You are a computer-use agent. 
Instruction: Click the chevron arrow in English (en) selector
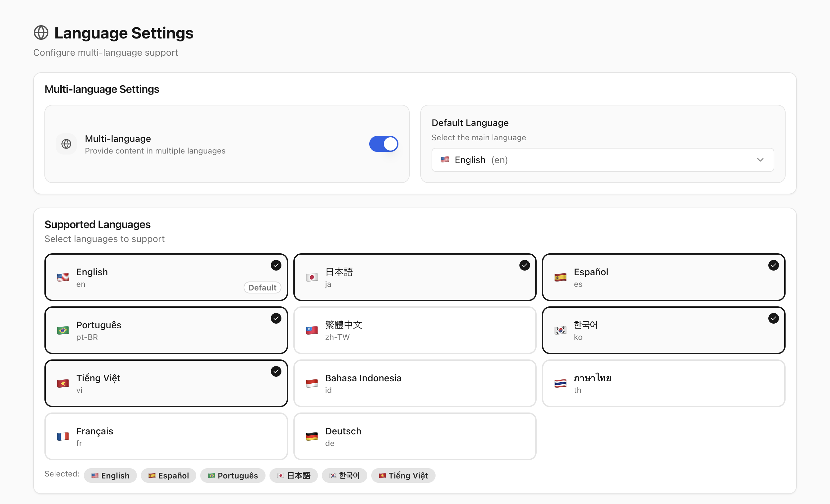click(760, 160)
